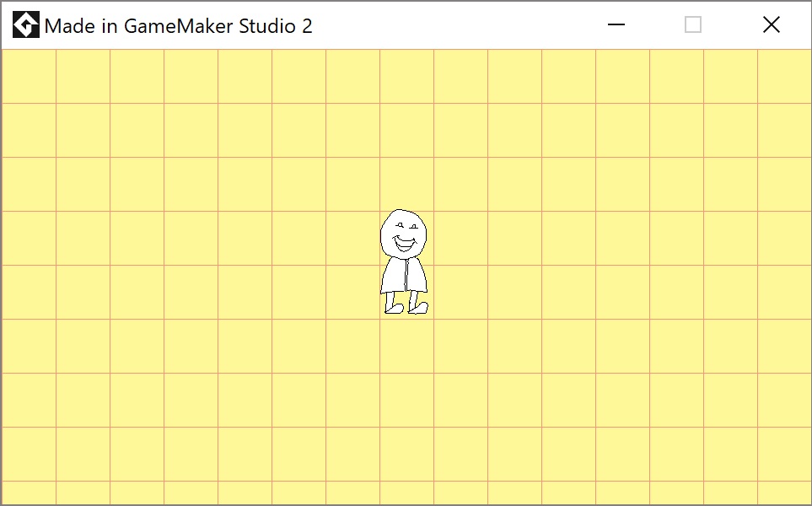812x506 pixels.
Task: Click the disabled maximize window button
Action: [693, 24]
